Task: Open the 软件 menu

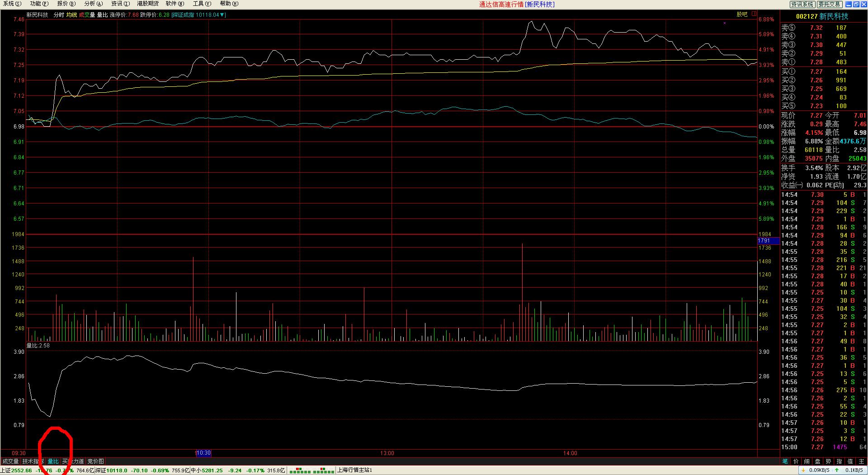Action: 175,4
